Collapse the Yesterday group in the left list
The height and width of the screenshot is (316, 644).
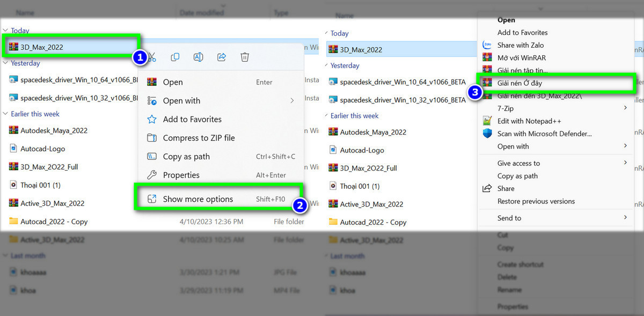tap(5, 63)
